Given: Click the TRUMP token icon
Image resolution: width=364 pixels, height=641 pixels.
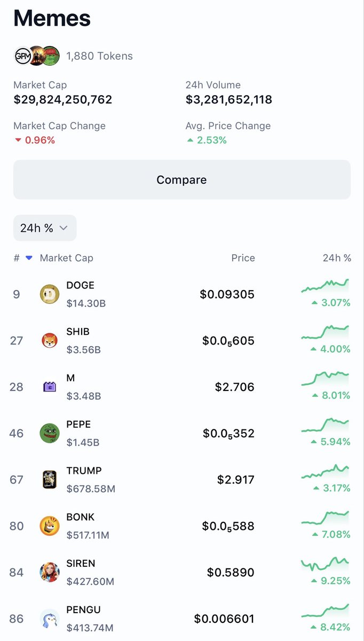Looking at the screenshot, I should point(50,480).
